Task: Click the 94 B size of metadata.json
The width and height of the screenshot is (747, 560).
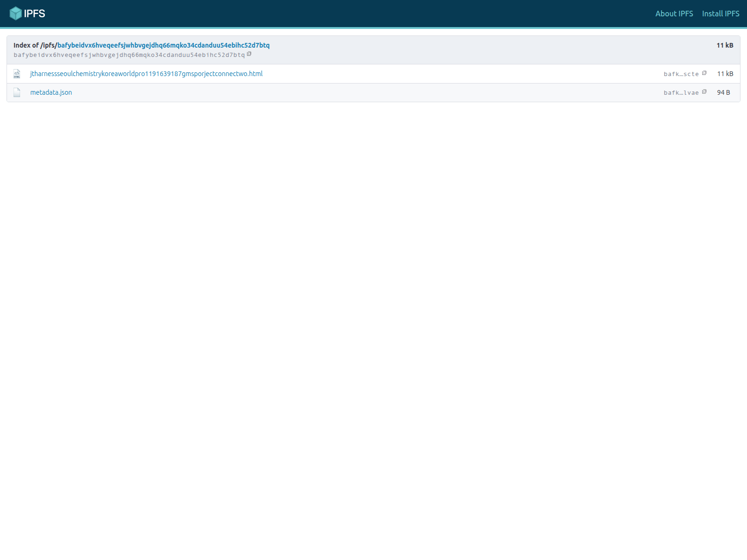Action: click(x=724, y=92)
